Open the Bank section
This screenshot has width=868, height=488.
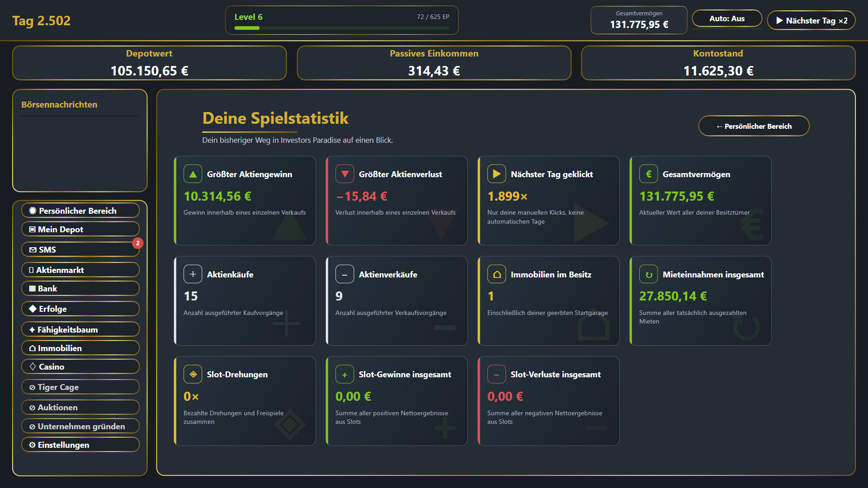[x=80, y=288]
